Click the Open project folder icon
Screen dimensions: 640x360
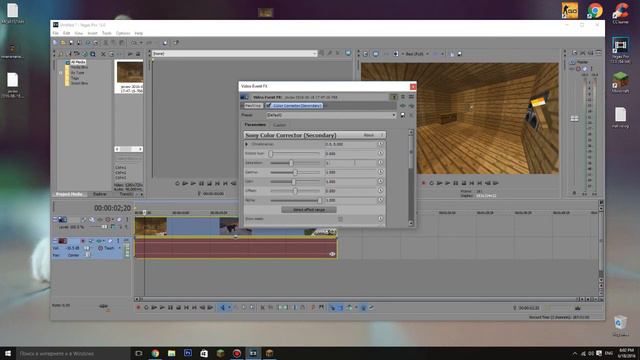[x=63, y=42]
